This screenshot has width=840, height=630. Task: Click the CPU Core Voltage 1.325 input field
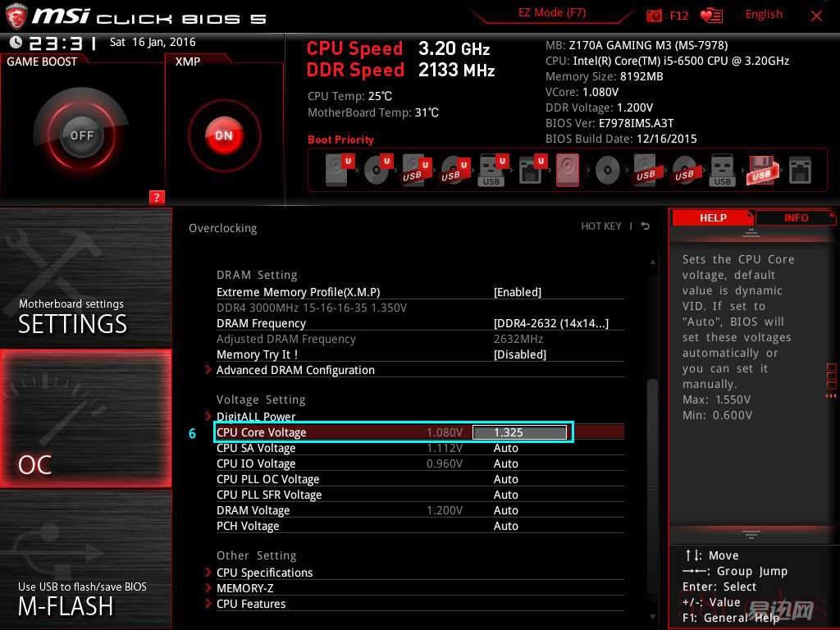[519, 432]
